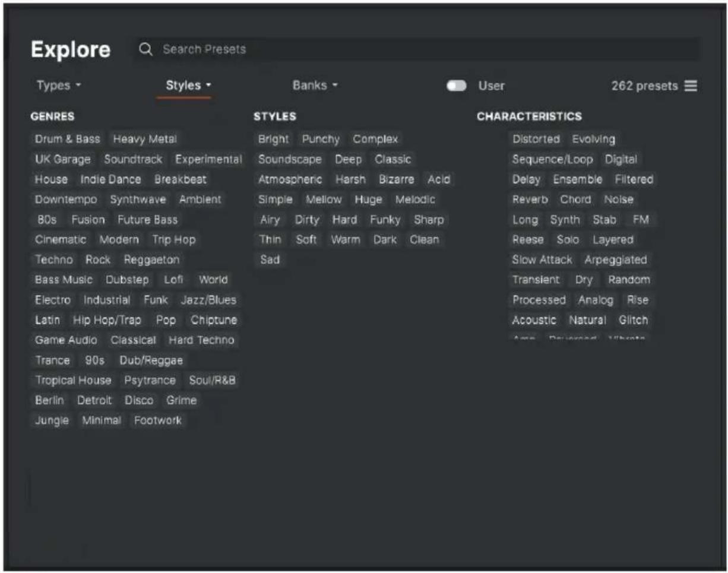Select the Drum & Bass genre tag
The width and height of the screenshot is (728, 573).
coord(68,140)
